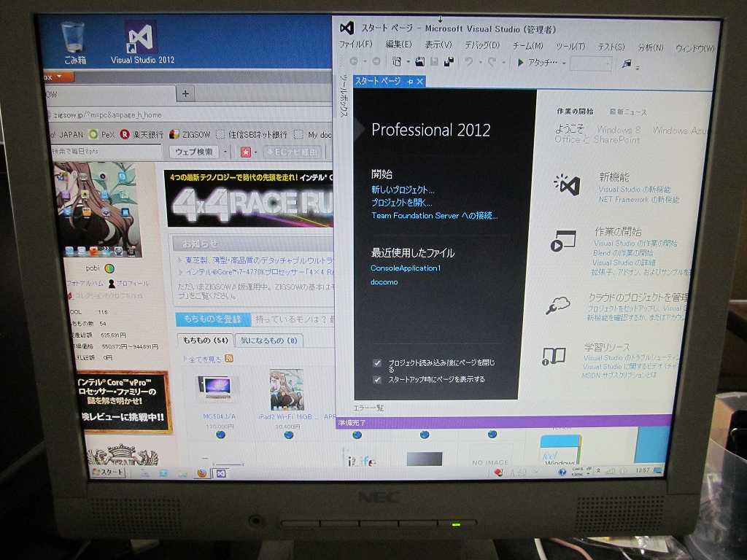This screenshot has height=560, width=747.
Task: Open the 楽天銀行 bookmark in Firefox
Action: (142, 135)
